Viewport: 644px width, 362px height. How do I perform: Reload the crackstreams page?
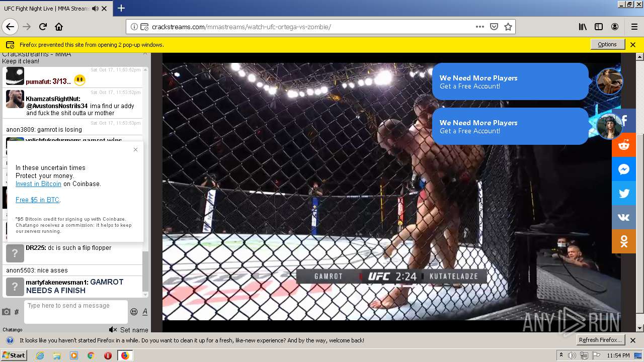tap(43, 27)
